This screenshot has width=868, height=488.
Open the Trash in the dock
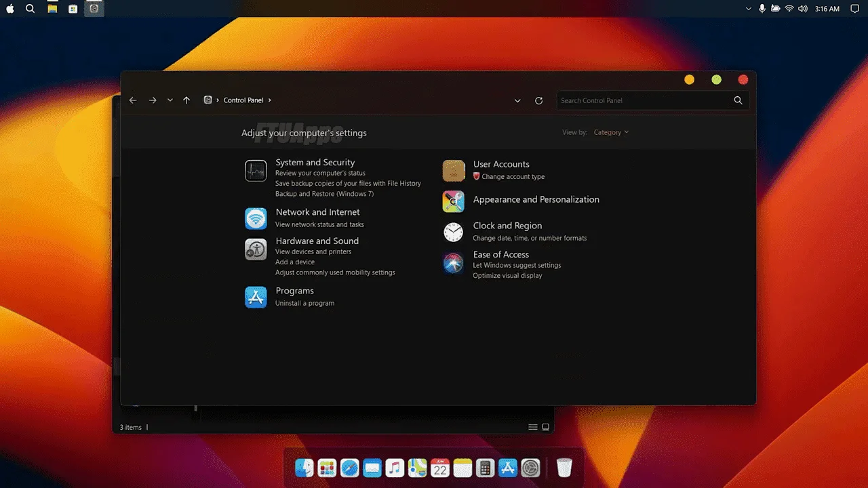564,468
